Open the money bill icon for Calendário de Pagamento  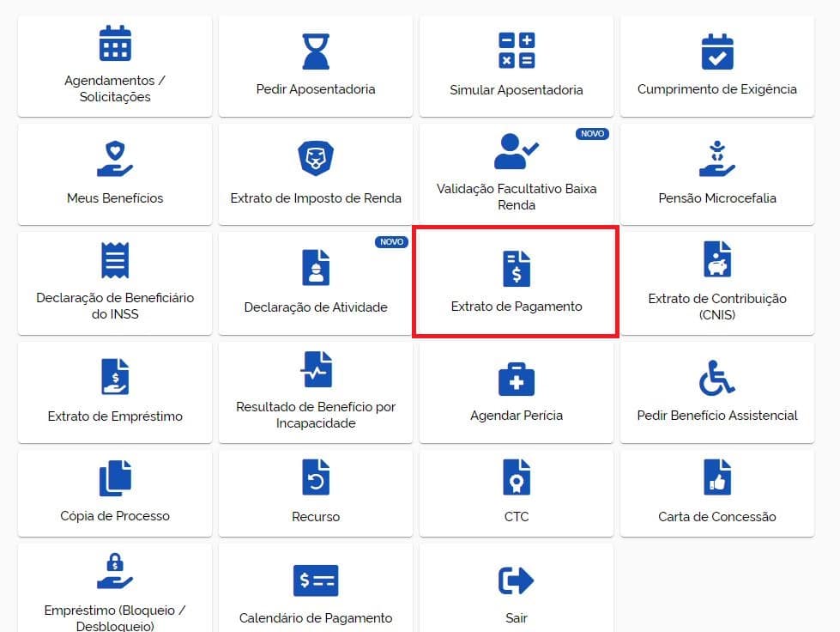pos(316,580)
